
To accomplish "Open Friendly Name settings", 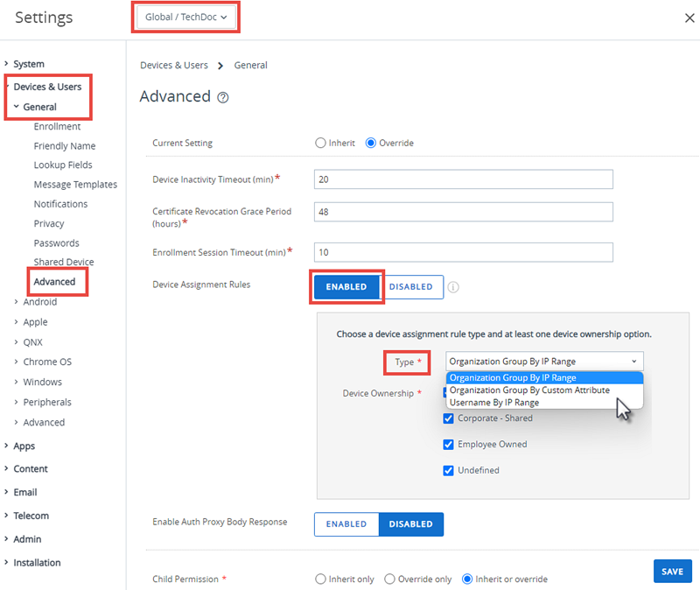I will click(x=65, y=146).
